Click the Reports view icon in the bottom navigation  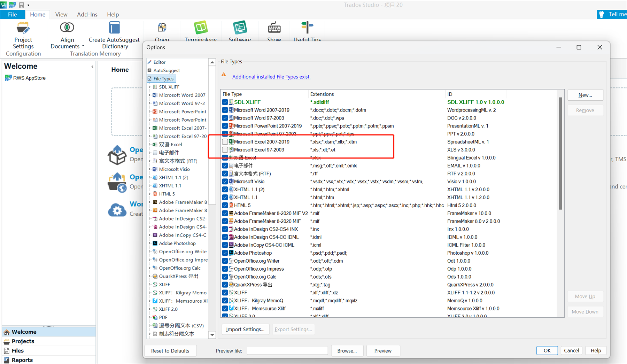pos(7,360)
